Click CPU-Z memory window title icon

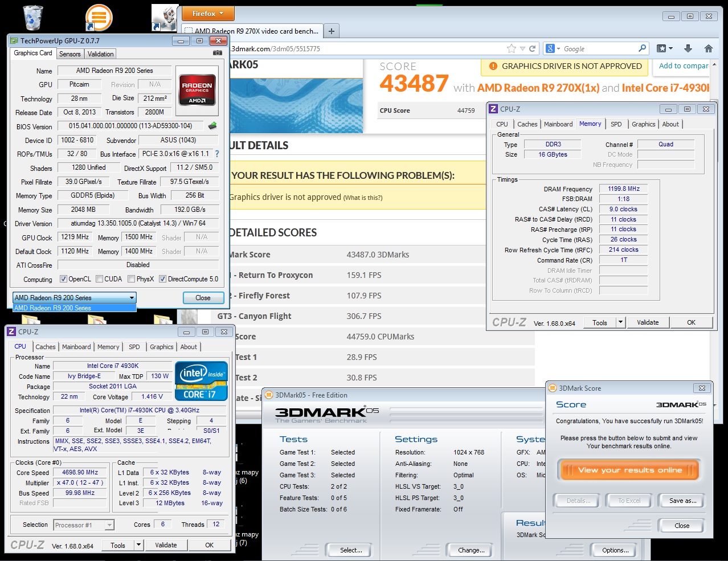493,109
